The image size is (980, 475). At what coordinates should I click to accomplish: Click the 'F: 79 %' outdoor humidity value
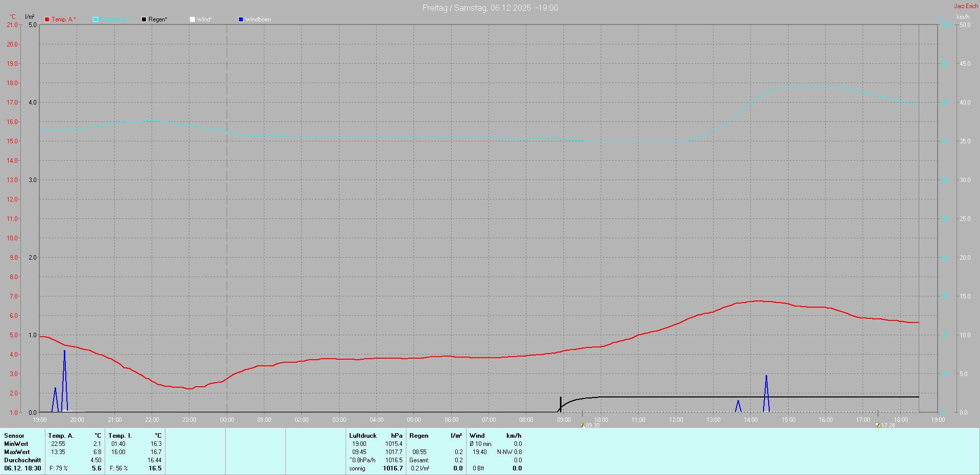[59, 468]
